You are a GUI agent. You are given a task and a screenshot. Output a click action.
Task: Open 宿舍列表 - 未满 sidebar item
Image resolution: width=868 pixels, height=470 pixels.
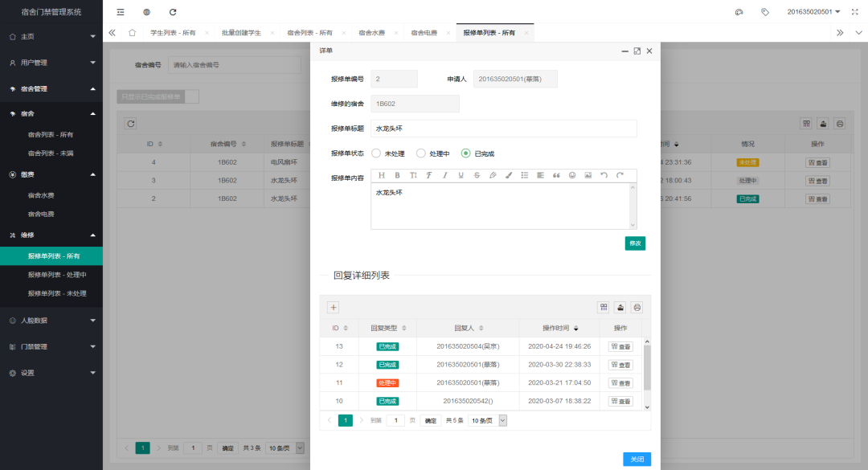(x=51, y=153)
